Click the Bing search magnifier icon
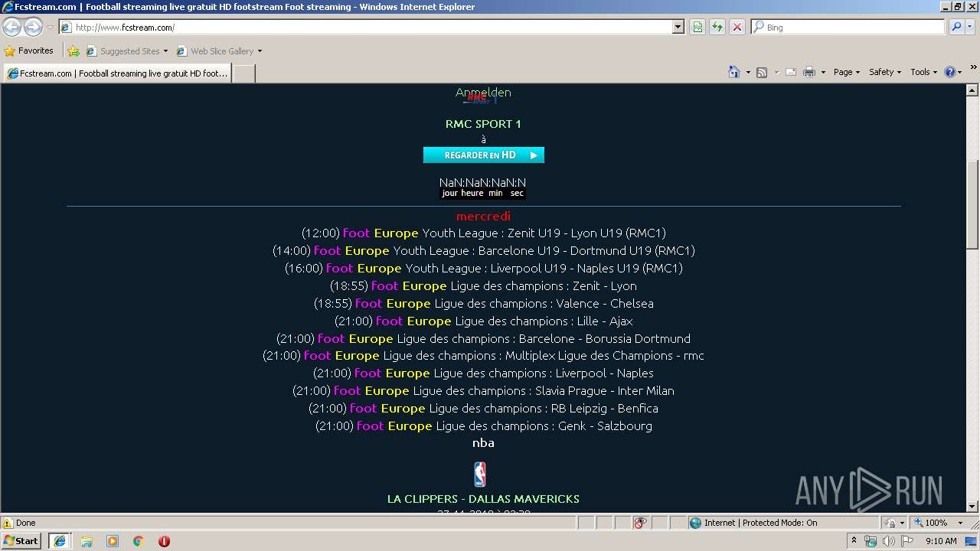 tap(956, 27)
